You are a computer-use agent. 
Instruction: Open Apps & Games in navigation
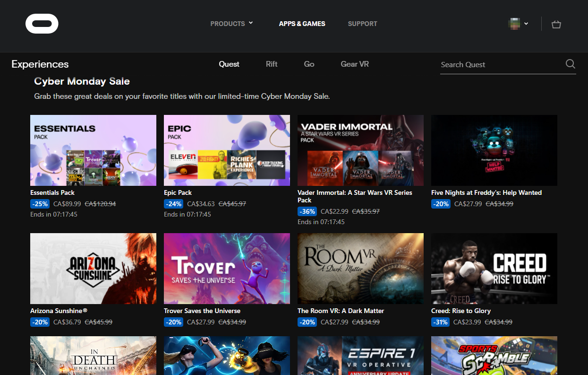click(x=302, y=24)
